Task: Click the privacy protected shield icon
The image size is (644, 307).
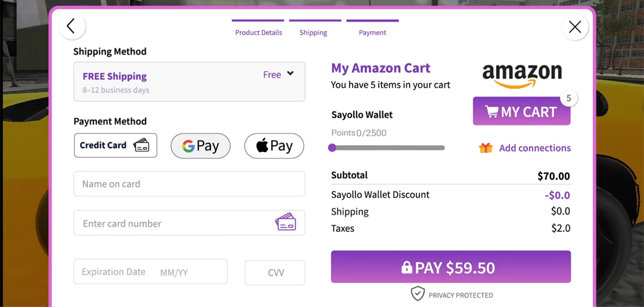Action: point(418,294)
